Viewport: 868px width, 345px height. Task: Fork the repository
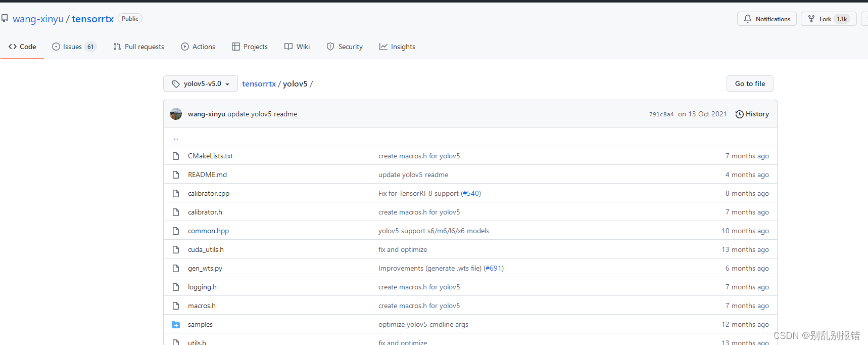click(829, 19)
